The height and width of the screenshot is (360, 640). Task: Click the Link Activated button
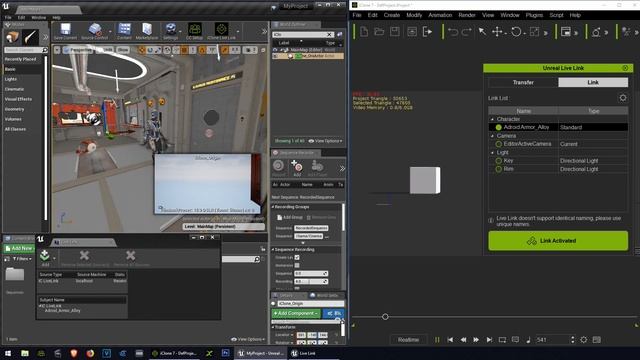coord(558,241)
